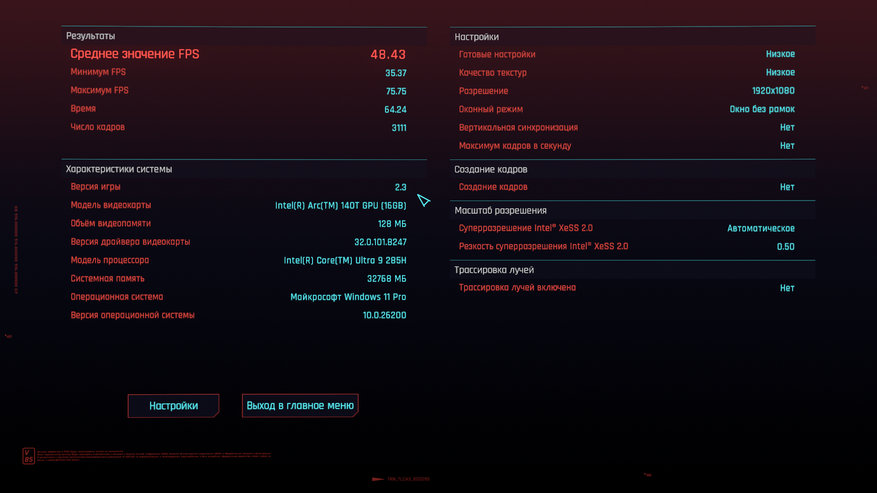Click Вертикальная синхронизация value Нет
The image size is (877, 493).
[x=787, y=128]
